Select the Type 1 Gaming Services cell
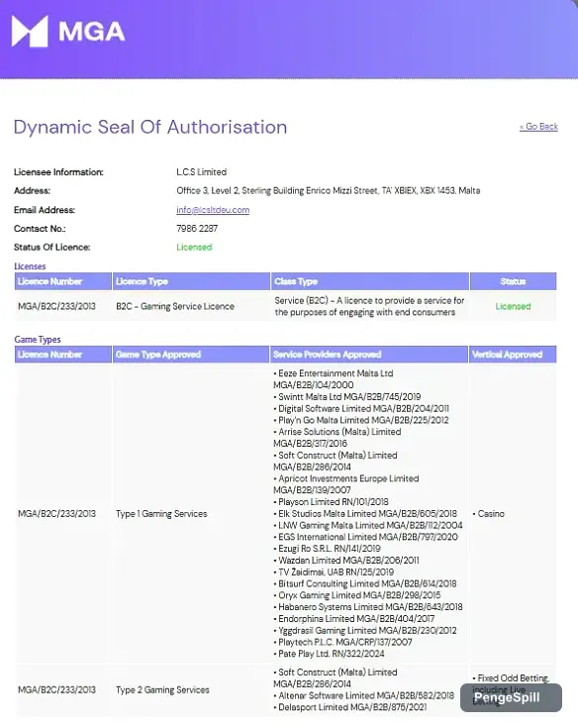 point(161,513)
